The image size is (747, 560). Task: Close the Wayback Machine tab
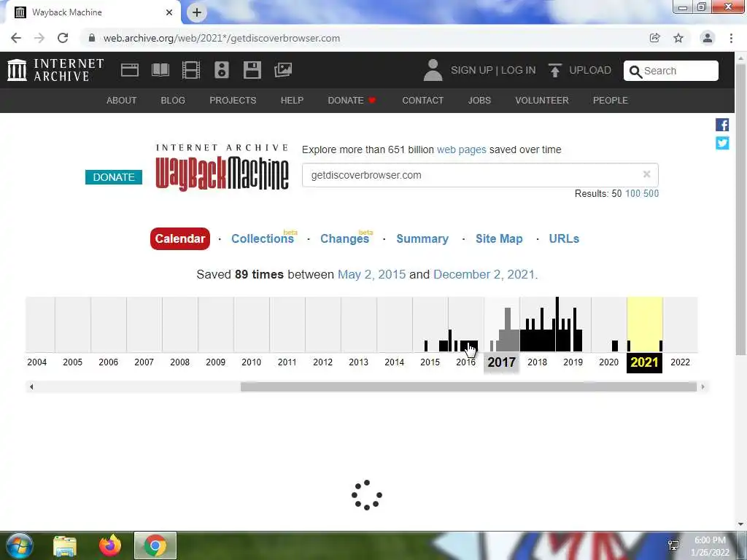pyautogui.click(x=169, y=12)
